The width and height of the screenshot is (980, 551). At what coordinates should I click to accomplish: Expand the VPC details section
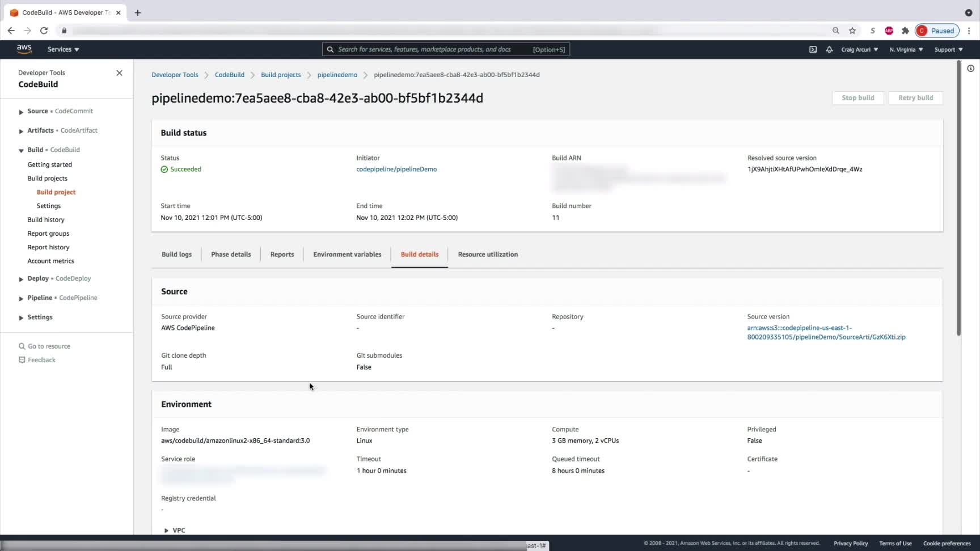coord(166,531)
